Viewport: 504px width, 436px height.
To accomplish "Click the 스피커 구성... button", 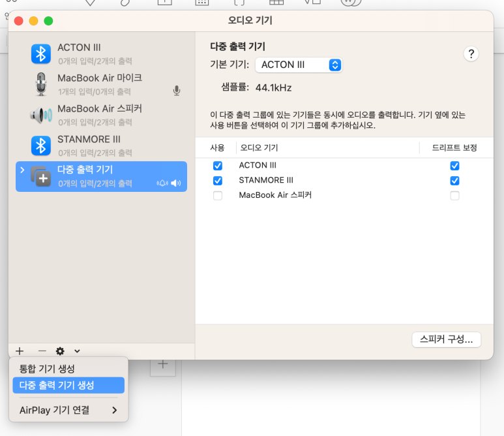I will (x=446, y=339).
